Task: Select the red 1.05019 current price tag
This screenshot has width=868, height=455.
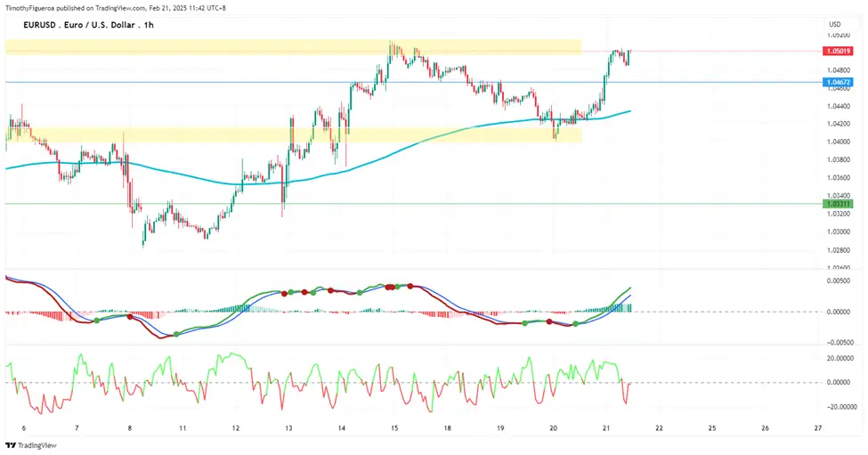Action: [x=838, y=51]
